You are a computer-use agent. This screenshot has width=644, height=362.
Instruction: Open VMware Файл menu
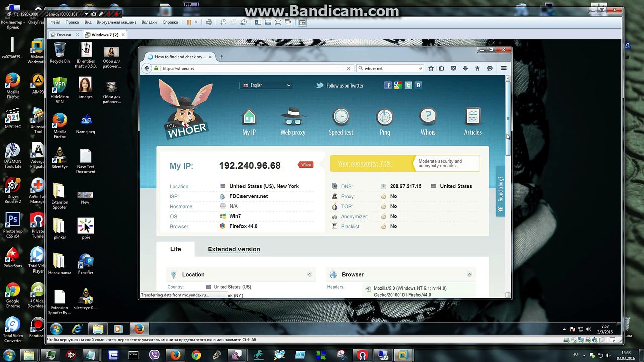(55, 22)
